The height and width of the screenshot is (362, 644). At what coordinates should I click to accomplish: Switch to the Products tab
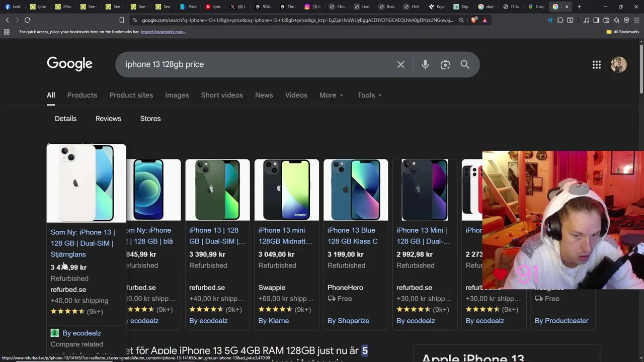(x=82, y=95)
